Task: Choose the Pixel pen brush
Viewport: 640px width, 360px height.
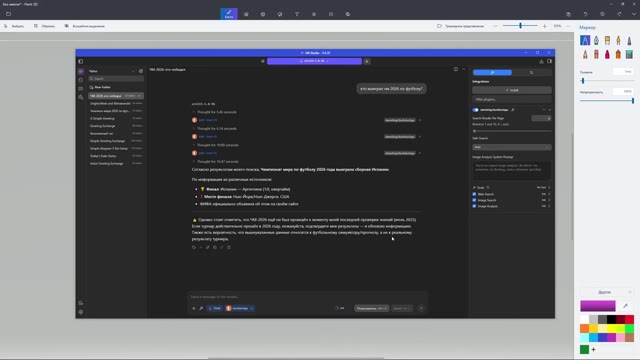Action: pos(629,40)
